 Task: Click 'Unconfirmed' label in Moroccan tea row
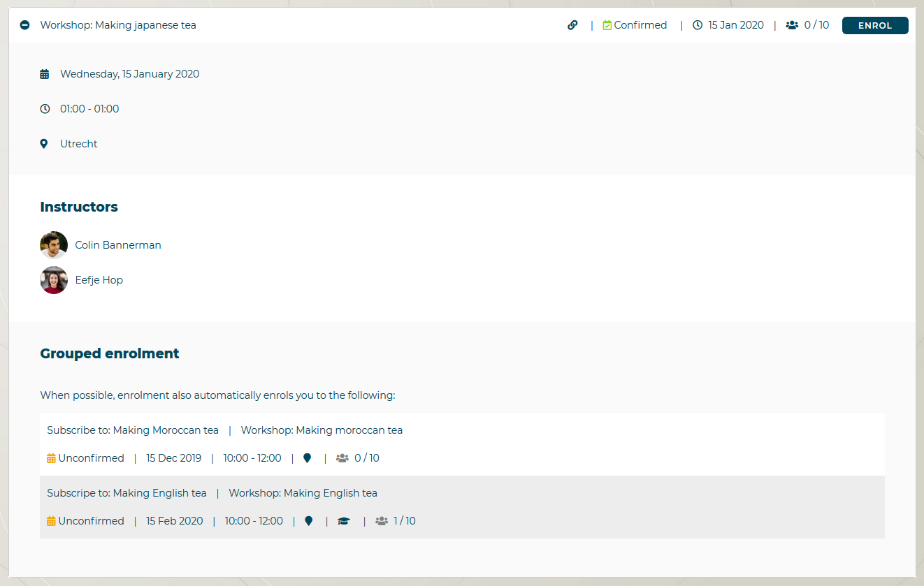(91, 458)
